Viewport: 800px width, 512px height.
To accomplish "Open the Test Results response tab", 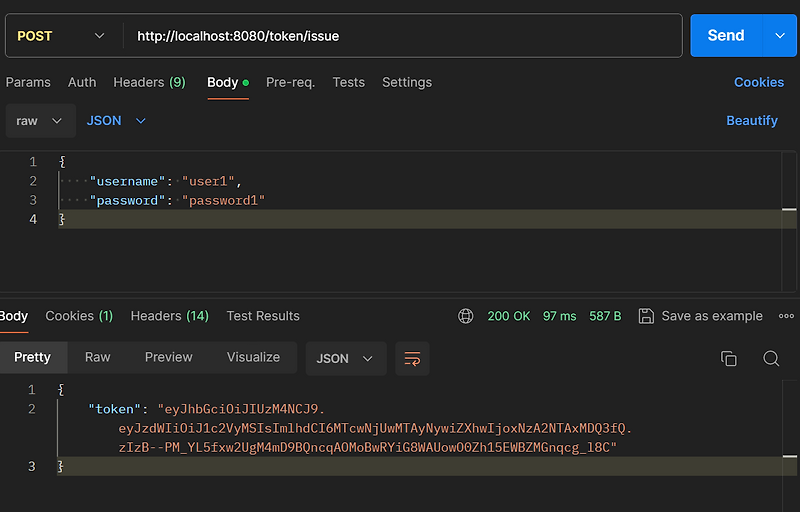I will coord(263,316).
